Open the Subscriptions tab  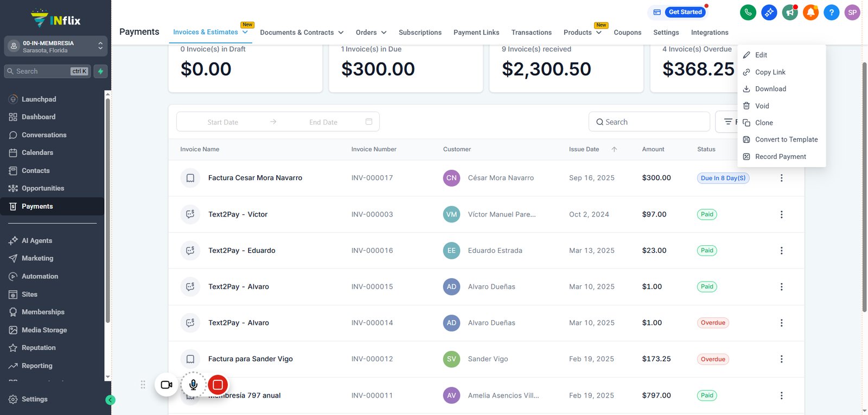[x=420, y=33]
